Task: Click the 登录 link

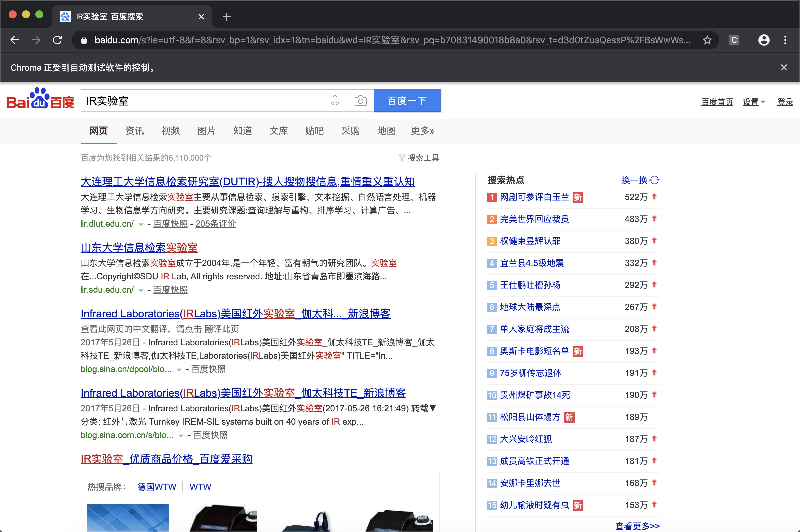Action: pyautogui.click(x=785, y=102)
